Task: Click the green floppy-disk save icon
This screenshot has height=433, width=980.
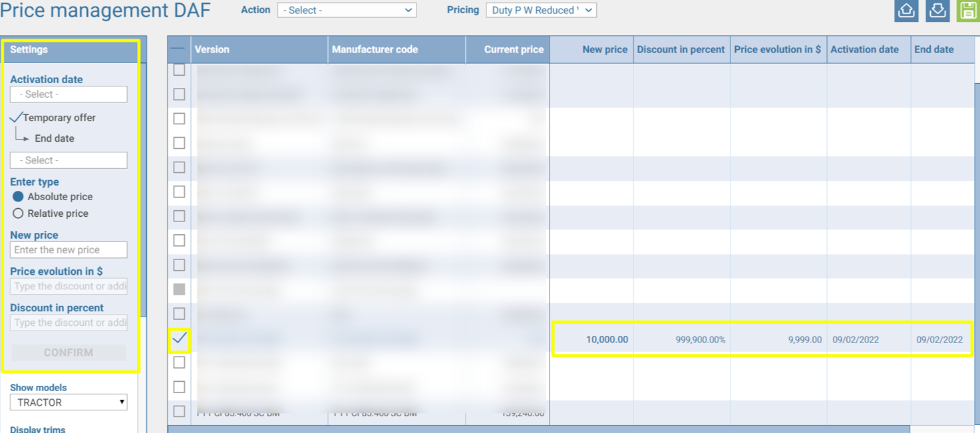Action: tap(968, 11)
